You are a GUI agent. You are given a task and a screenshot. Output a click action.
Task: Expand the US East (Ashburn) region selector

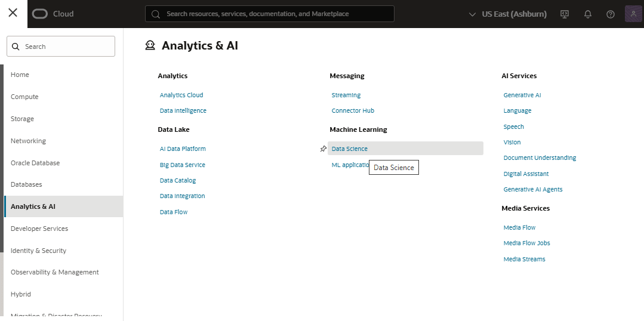click(508, 14)
